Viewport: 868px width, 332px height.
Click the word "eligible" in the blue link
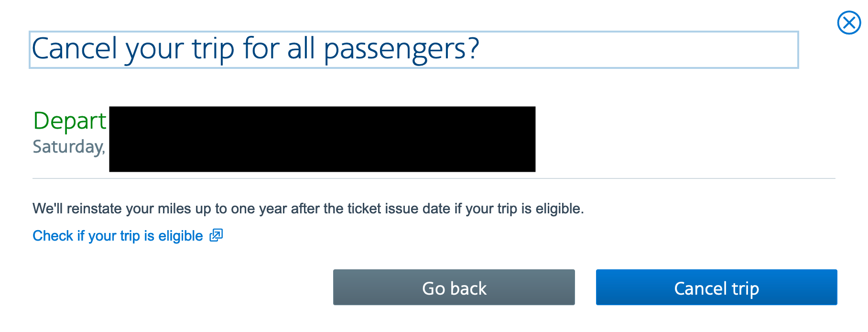point(181,236)
